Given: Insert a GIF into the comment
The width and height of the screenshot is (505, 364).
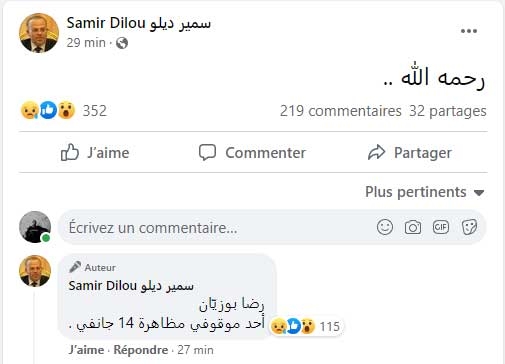Looking at the screenshot, I should 441,227.
